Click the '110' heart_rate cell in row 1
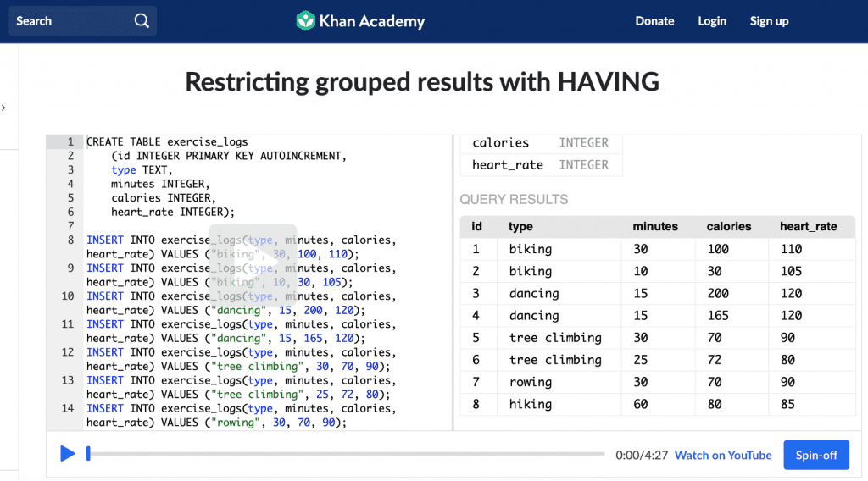Viewport: 868px width, 481px height. [791, 249]
